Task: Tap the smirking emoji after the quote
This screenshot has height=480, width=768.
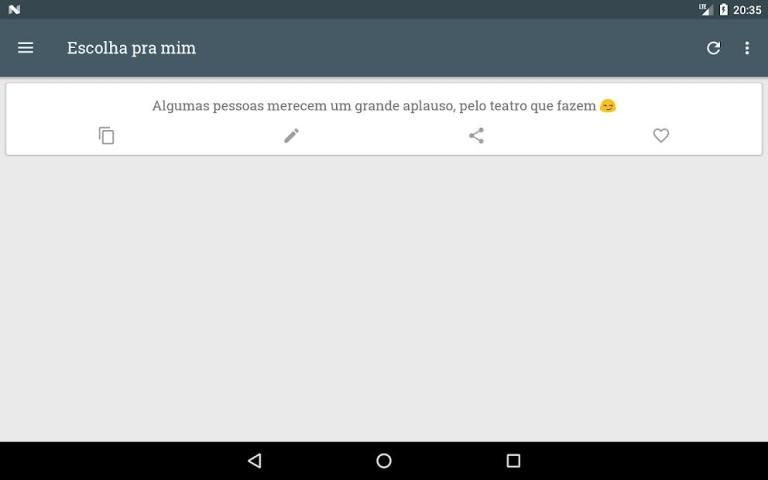Action: pyautogui.click(x=608, y=106)
